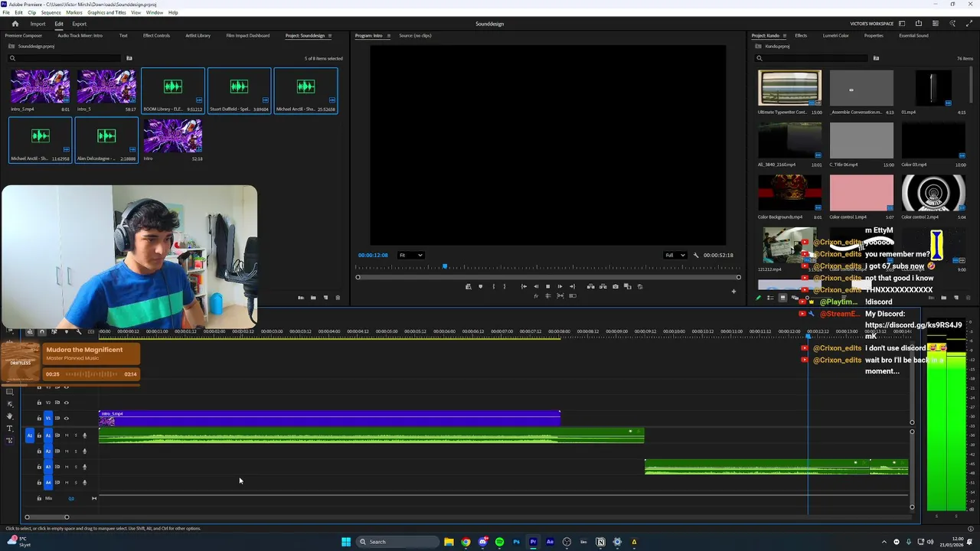Open the Effects panel tab
The width and height of the screenshot is (980, 551).
click(x=801, y=35)
